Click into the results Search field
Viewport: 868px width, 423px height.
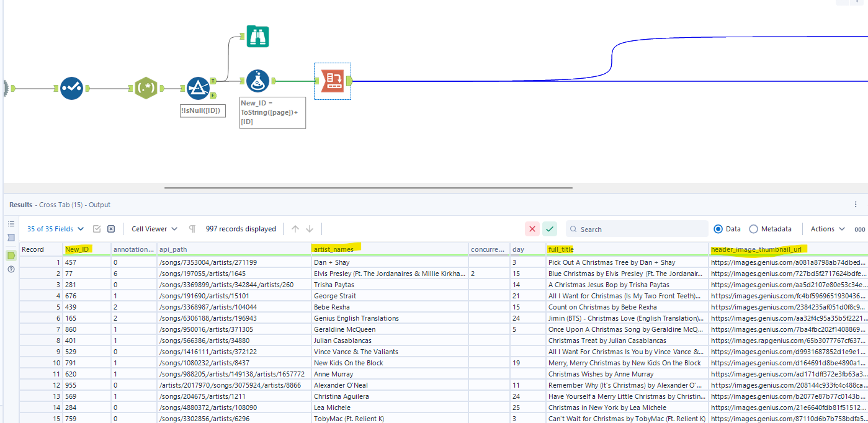(x=639, y=229)
